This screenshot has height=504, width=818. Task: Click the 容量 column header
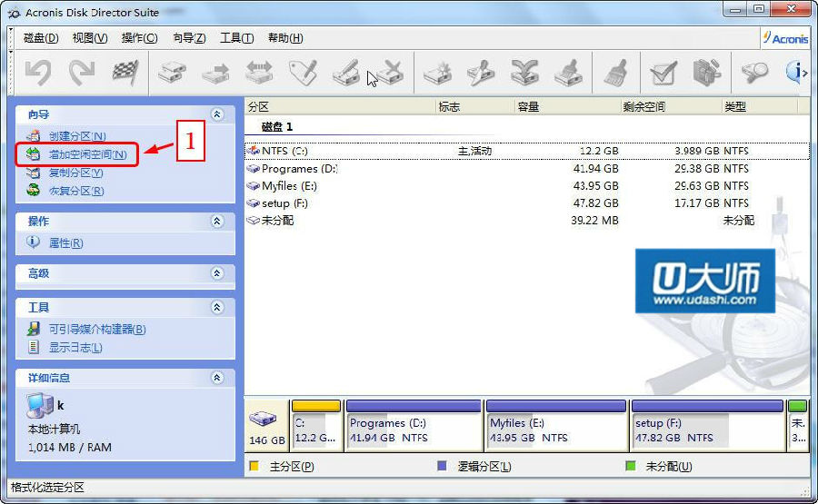(x=528, y=107)
